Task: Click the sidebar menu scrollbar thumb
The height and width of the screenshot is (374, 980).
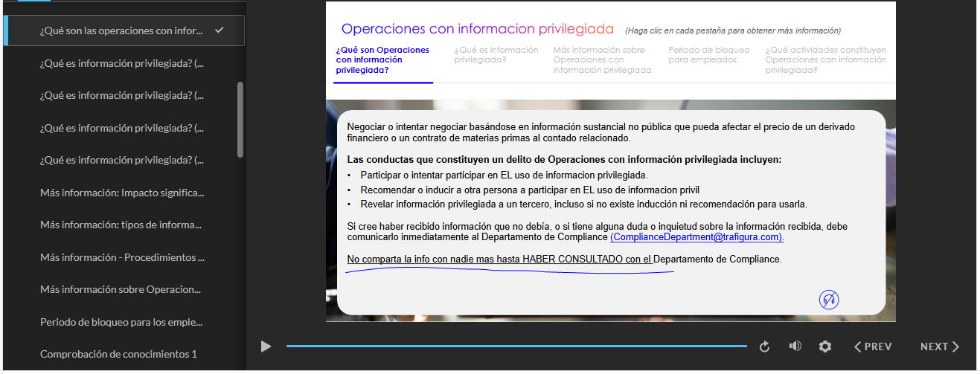Action: 240,119
